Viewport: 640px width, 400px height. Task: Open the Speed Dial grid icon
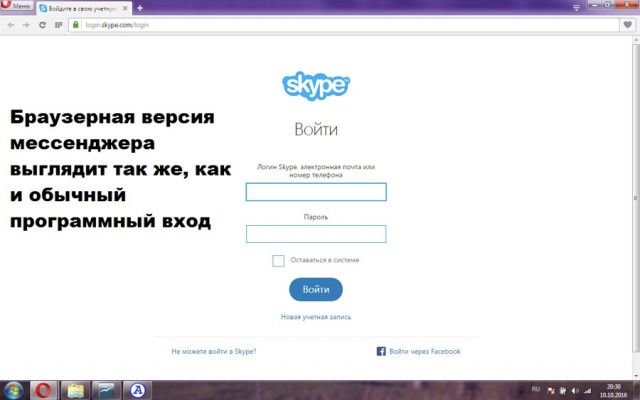click(58, 25)
